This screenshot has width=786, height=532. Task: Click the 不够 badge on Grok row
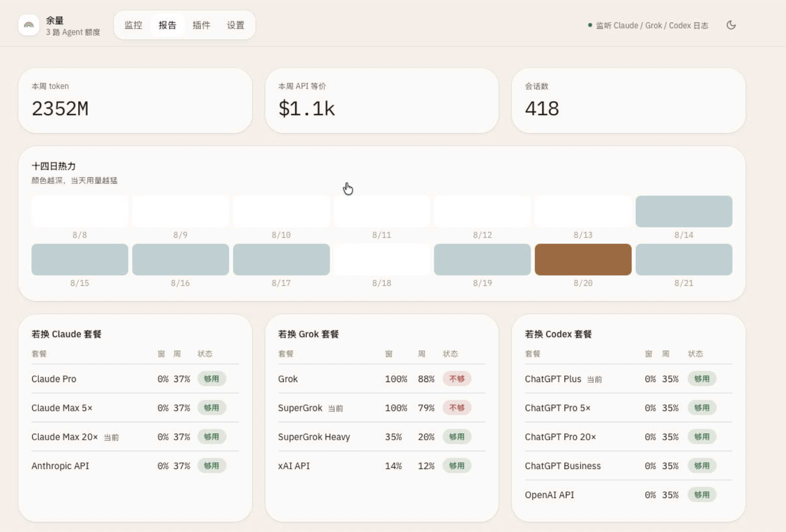click(x=457, y=379)
